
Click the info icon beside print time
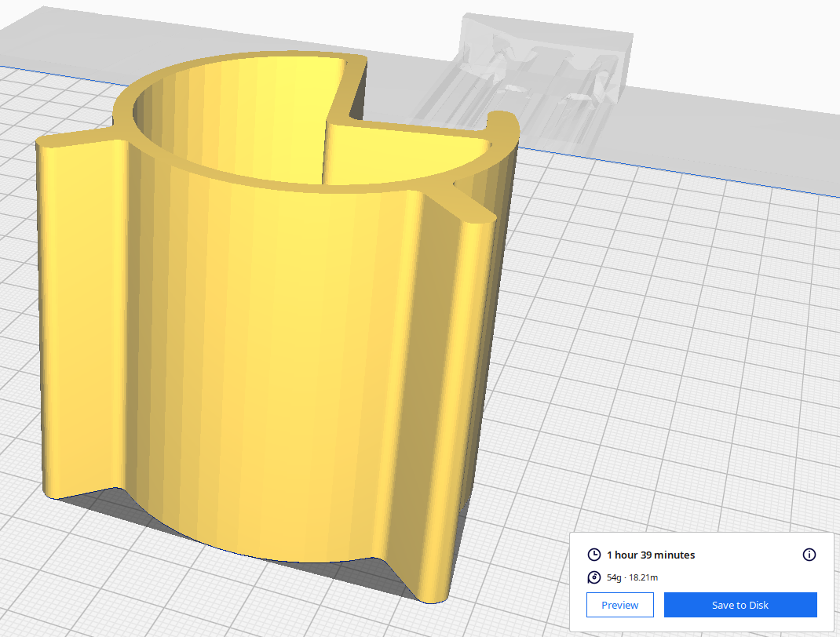point(809,555)
